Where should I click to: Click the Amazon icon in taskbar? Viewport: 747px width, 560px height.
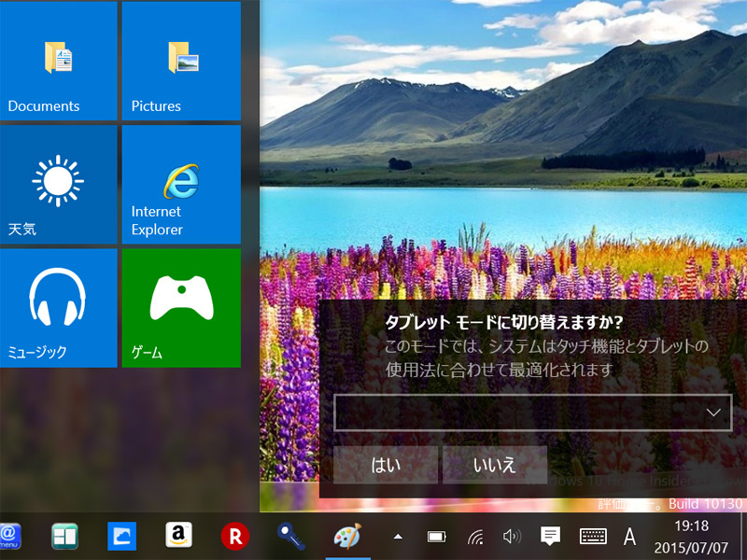tap(178, 535)
